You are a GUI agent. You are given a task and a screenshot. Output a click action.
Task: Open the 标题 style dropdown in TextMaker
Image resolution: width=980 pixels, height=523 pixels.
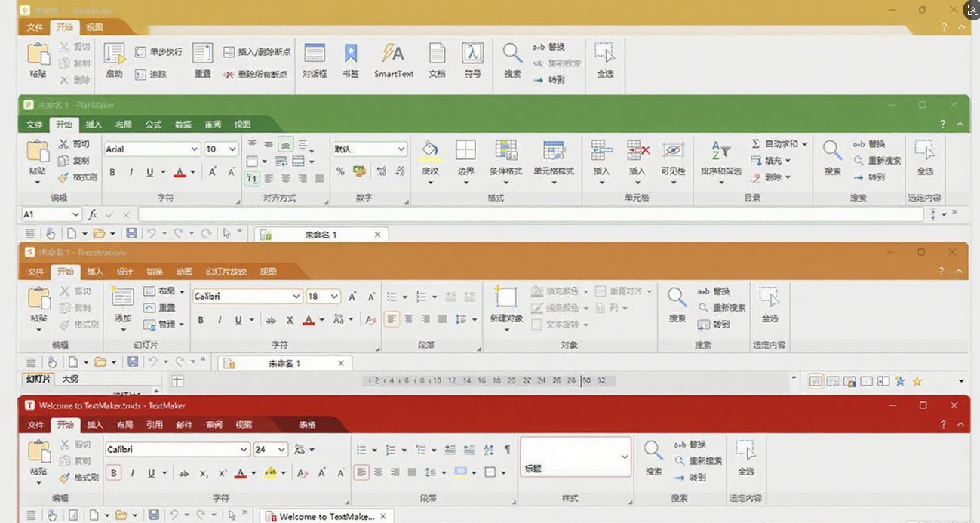625,457
